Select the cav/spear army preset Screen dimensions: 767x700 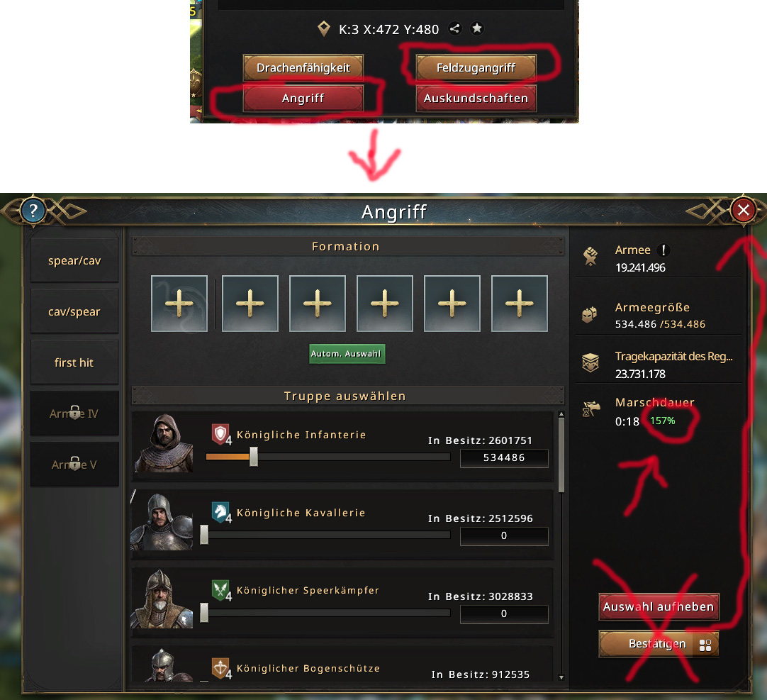tap(74, 311)
